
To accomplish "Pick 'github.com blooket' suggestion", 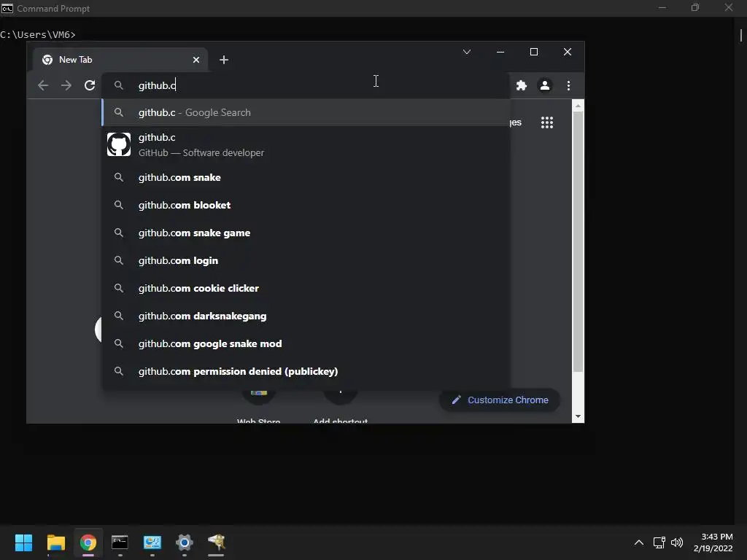I will pyautogui.click(x=306, y=205).
